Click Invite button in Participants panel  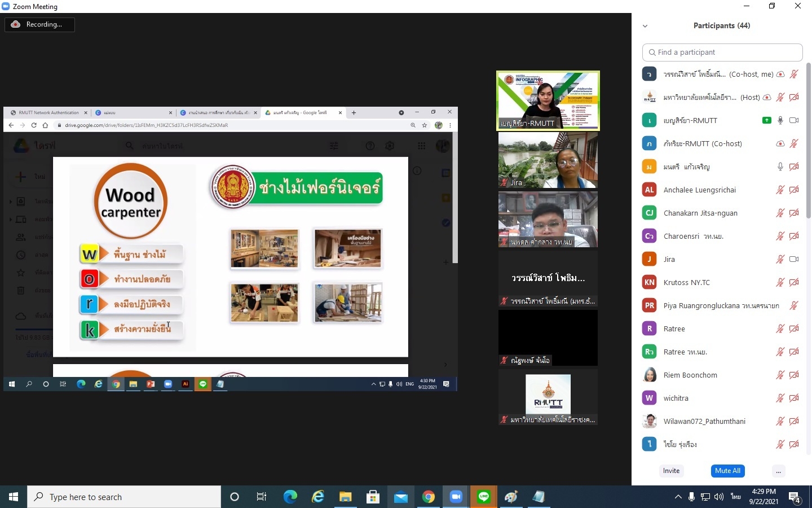pos(671,471)
